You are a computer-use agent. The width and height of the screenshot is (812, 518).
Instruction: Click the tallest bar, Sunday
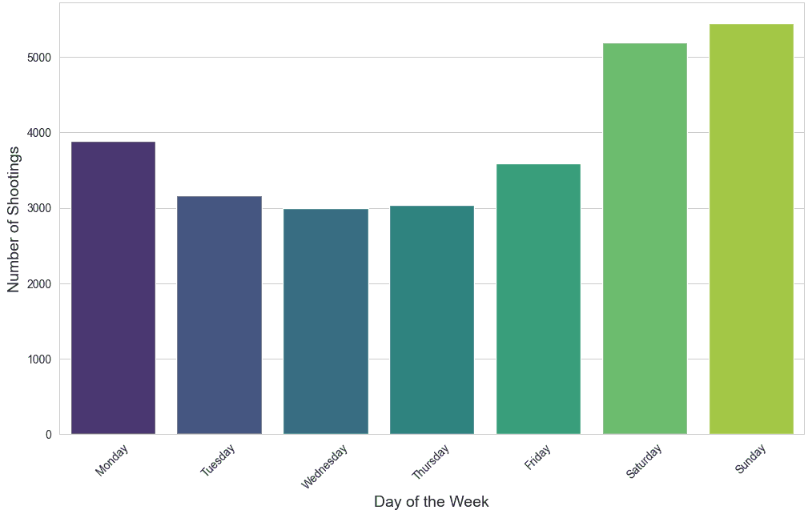(x=751, y=229)
